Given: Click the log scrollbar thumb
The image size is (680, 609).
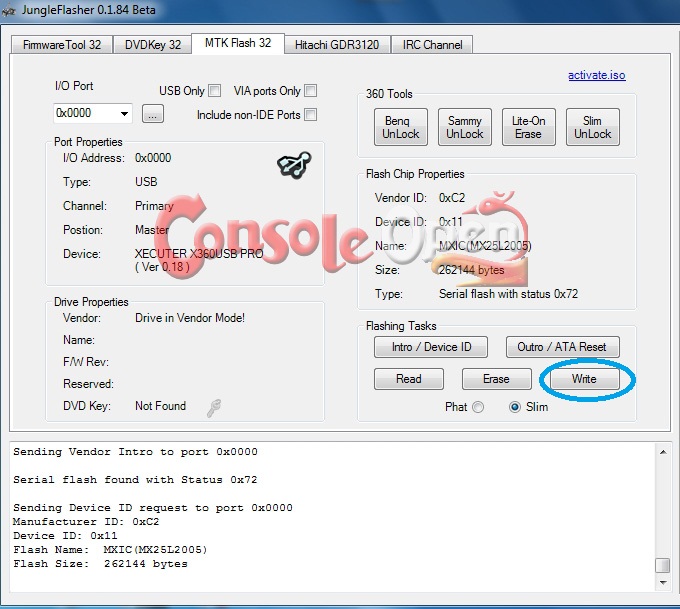Looking at the screenshot, I should 663,565.
